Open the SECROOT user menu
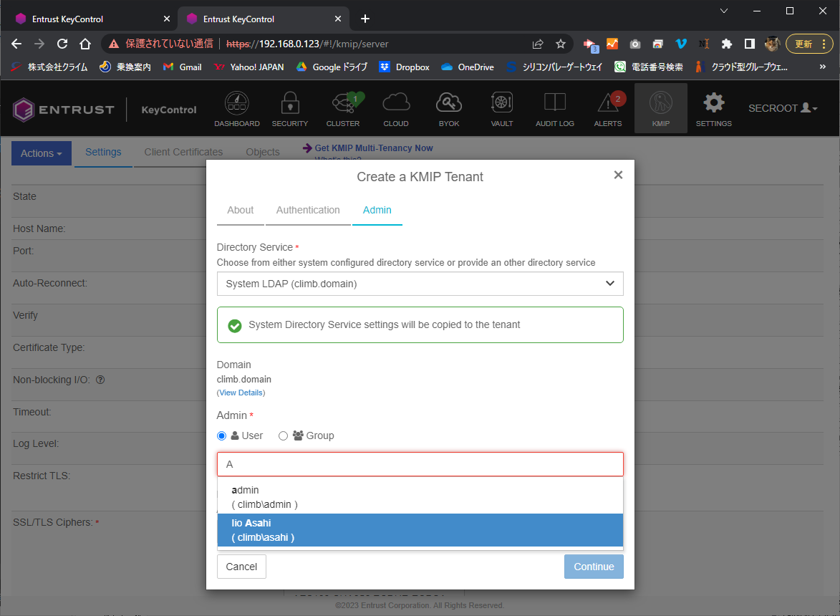The height and width of the screenshot is (616, 840). point(783,108)
